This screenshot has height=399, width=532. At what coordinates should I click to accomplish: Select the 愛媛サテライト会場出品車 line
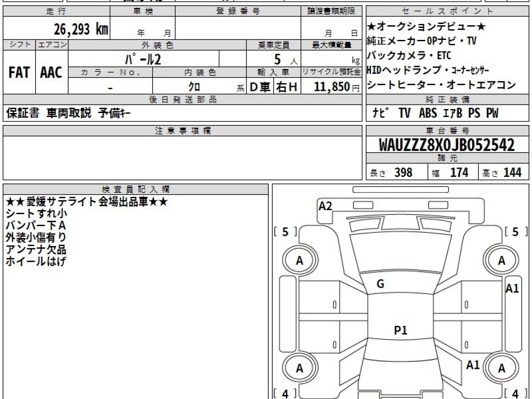point(86,202)
